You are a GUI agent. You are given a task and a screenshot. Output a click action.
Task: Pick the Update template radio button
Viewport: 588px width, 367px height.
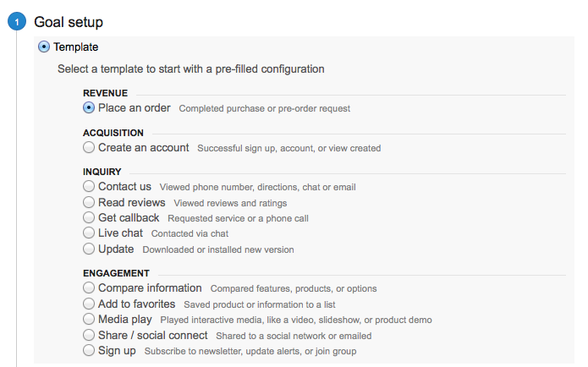[89, 249]
